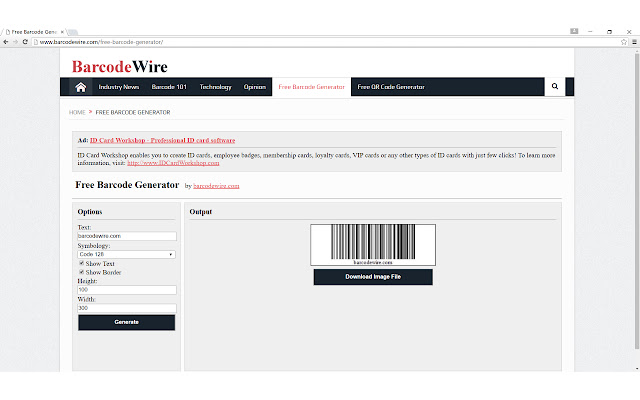640x400 pixels.
Task: Toggle the Show Text checkbox
Action: tap(81, 263)
